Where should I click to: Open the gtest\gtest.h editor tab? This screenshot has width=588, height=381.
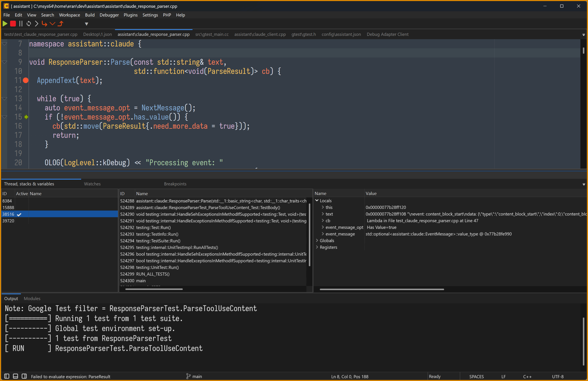tap(303, 34)
